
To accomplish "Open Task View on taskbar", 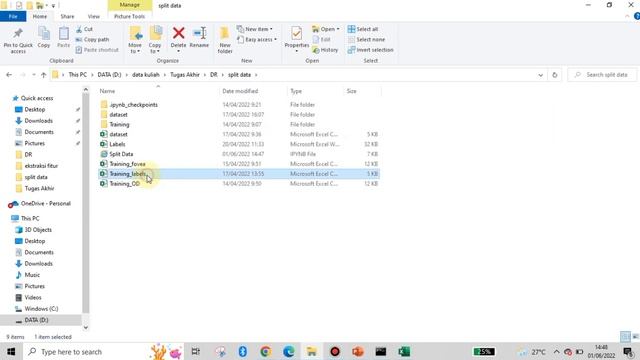I will pyautogui.click(x=196, y=351).
